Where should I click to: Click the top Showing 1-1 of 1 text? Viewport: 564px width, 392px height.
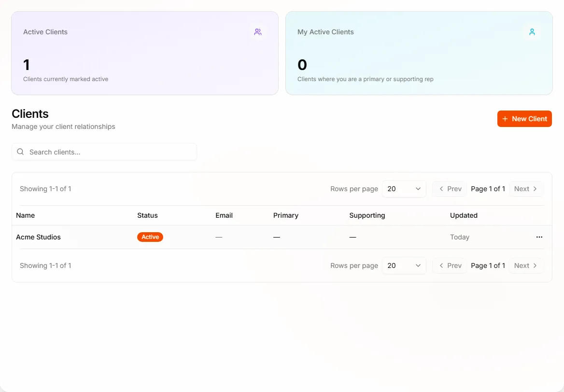coord(45,189)
